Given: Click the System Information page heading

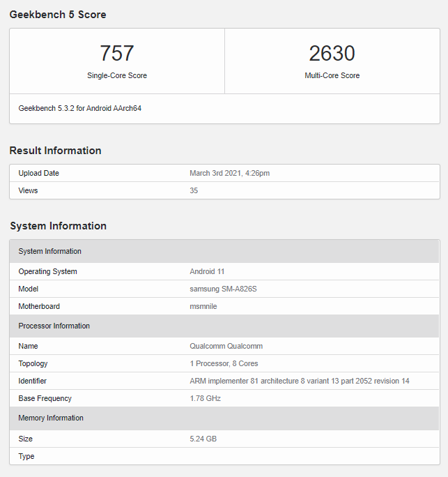Looking at the screenshot, I should coord(58,226).
